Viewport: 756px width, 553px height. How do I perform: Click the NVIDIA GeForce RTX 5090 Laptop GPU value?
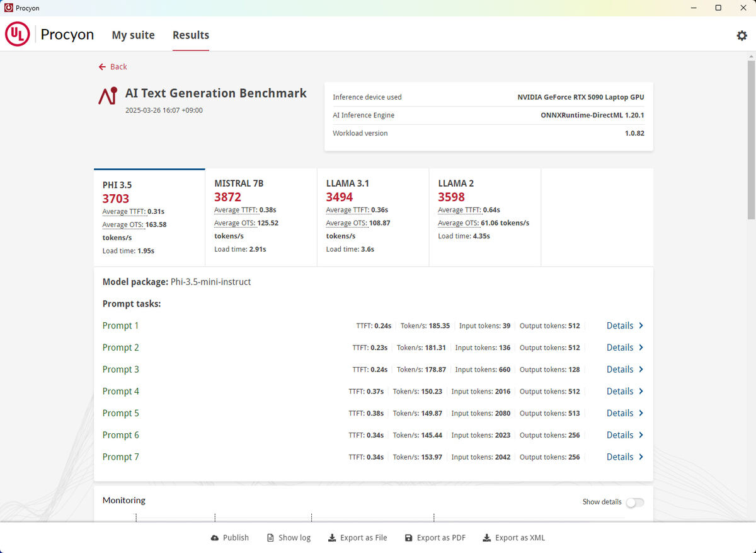coord(581,97)
